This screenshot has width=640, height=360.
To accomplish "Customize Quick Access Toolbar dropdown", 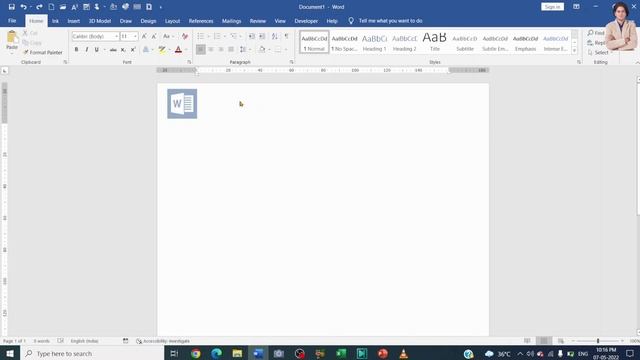I will pos(161,7).
